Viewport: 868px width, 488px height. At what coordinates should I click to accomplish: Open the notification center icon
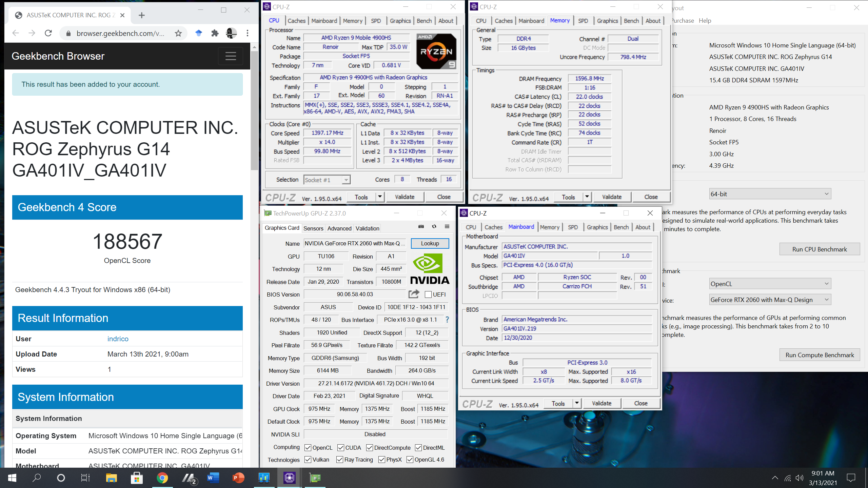pos(851,478)
